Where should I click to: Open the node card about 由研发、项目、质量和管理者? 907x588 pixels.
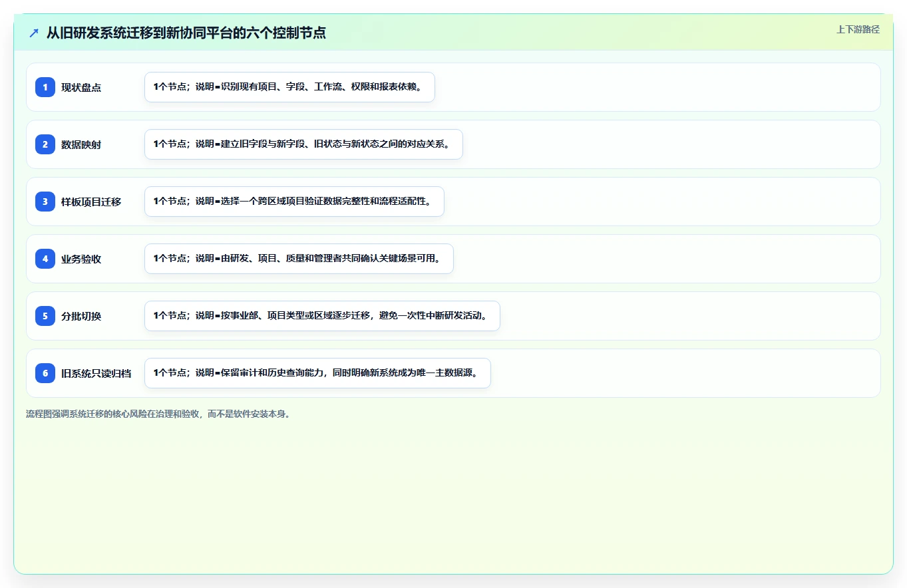[299, 259]
